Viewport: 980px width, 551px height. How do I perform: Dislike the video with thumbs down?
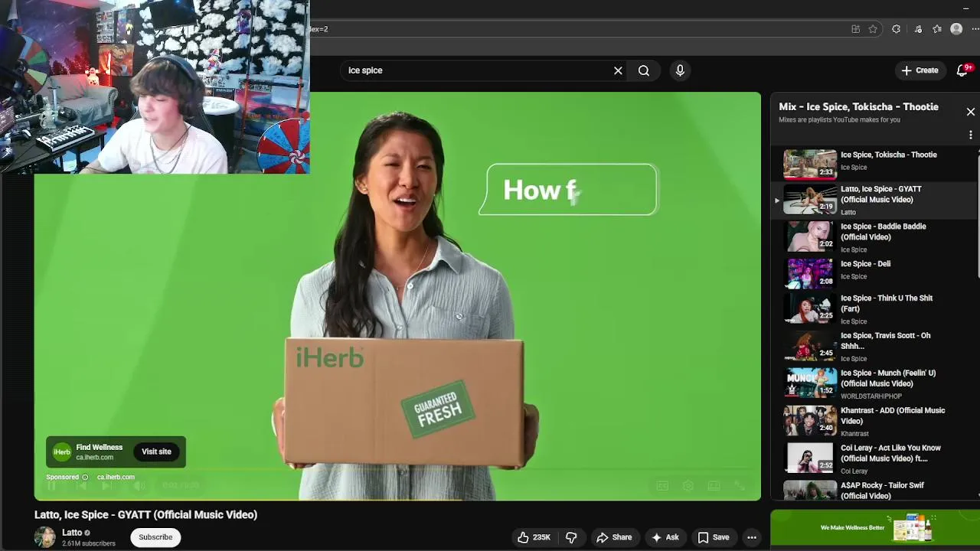point(571,537)
